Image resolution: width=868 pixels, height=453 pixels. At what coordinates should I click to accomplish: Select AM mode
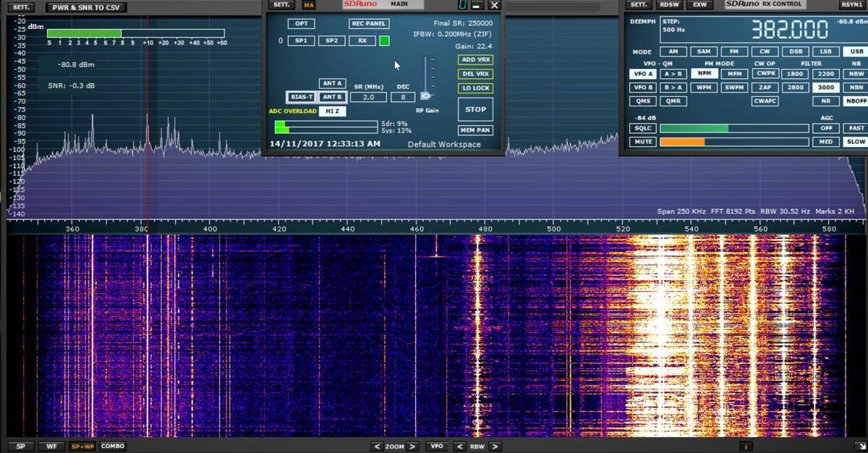pyautogui.click(x=673, y=52)
